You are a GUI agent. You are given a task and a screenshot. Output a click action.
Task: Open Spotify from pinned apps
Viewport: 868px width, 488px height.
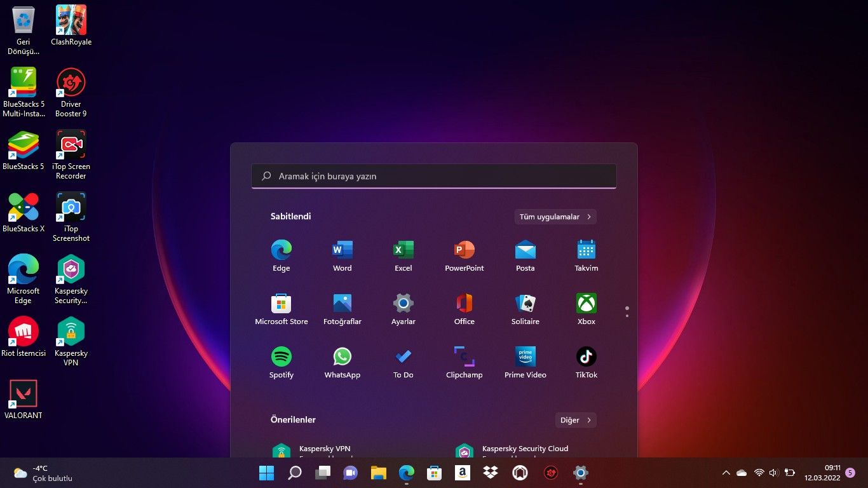[x=281, y=362]
